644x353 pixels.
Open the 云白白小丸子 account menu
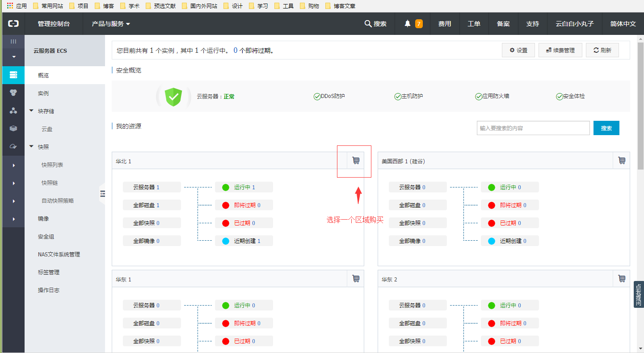[575, 24]
